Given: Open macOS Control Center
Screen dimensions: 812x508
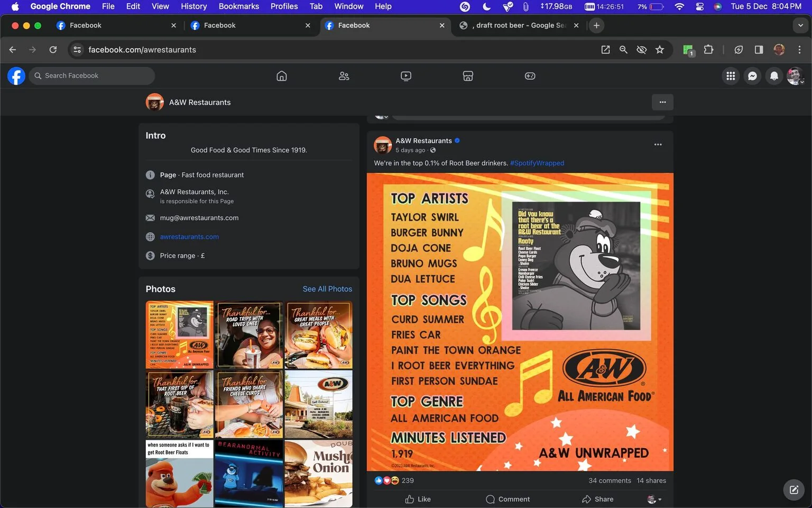Looking at the screenshot, I should (x=699, y=6).
